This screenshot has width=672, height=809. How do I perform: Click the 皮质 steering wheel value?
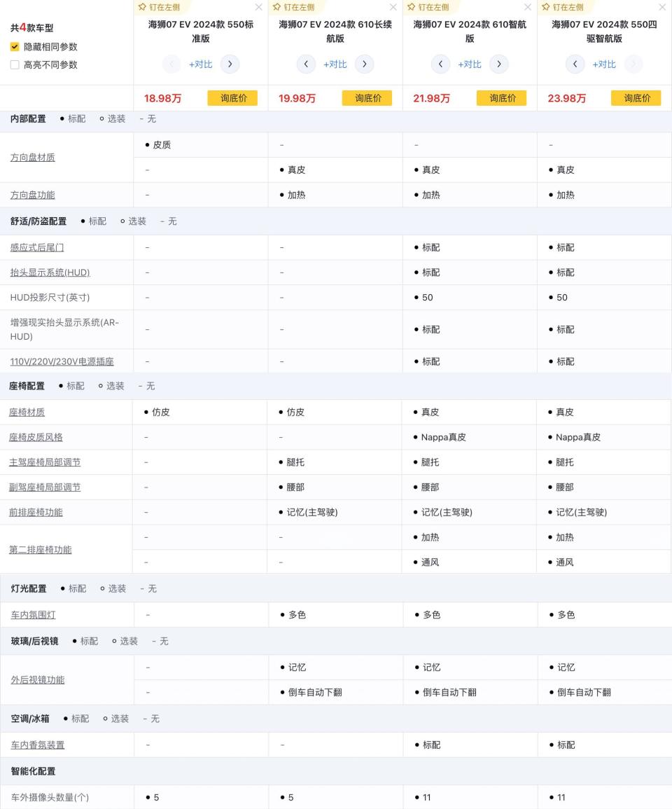tap(162, 145)
